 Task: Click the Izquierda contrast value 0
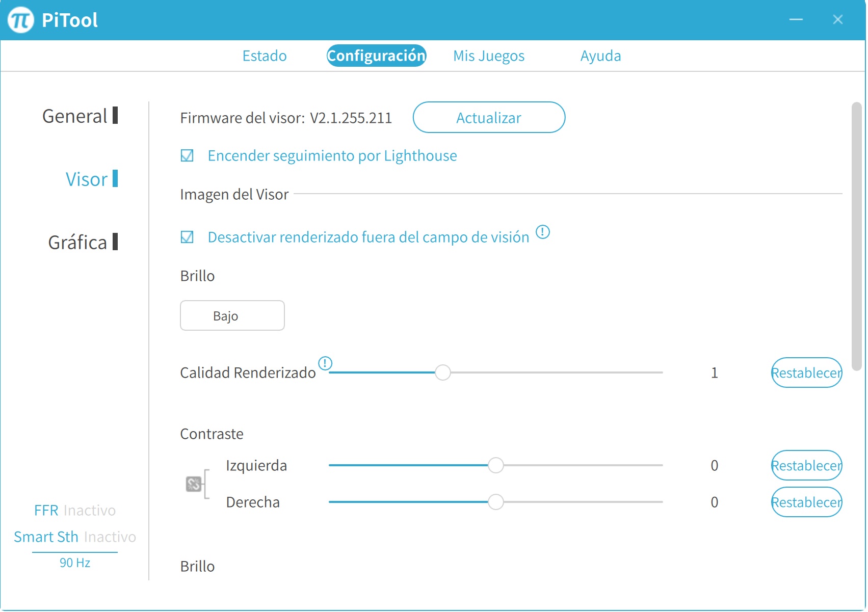(x=715, y=465)
